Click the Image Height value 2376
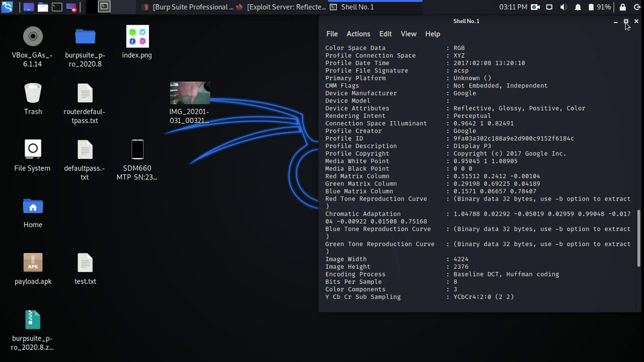Viewport: 644px width, 362px height. click(461, 266)
